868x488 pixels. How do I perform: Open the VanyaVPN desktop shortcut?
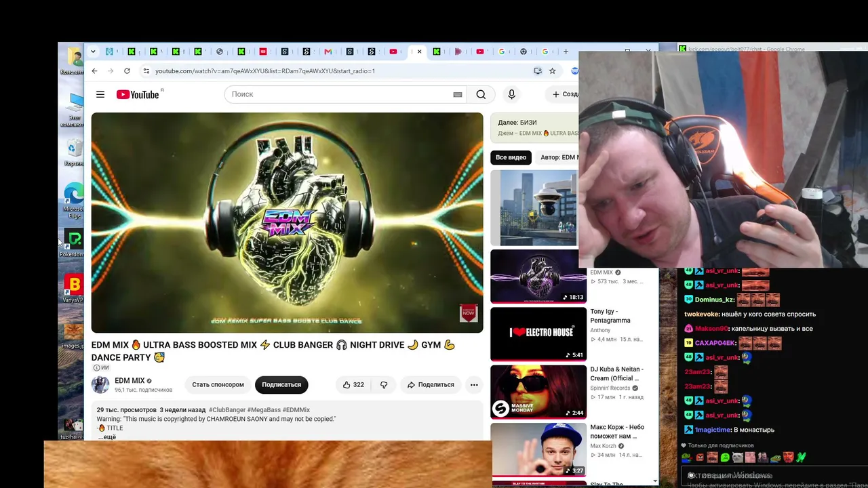click(73, 289)
